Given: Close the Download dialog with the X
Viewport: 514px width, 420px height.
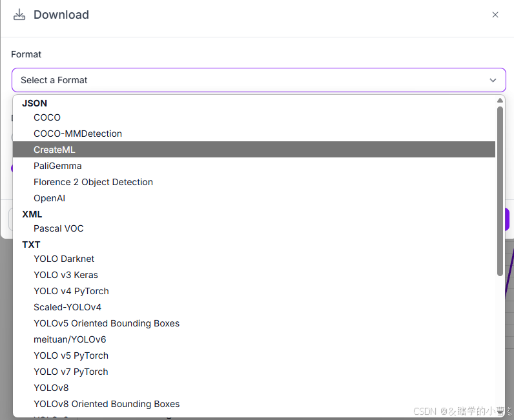Looking at the screenshot, I should 495,15.
